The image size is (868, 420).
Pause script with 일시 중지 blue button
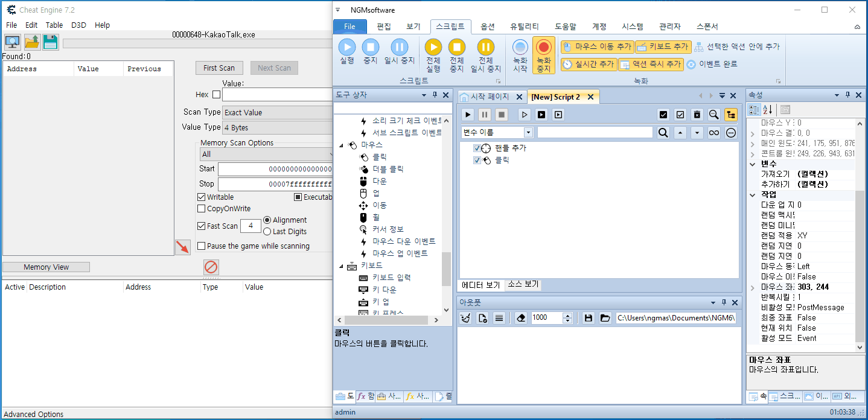(x=399, y=51)
